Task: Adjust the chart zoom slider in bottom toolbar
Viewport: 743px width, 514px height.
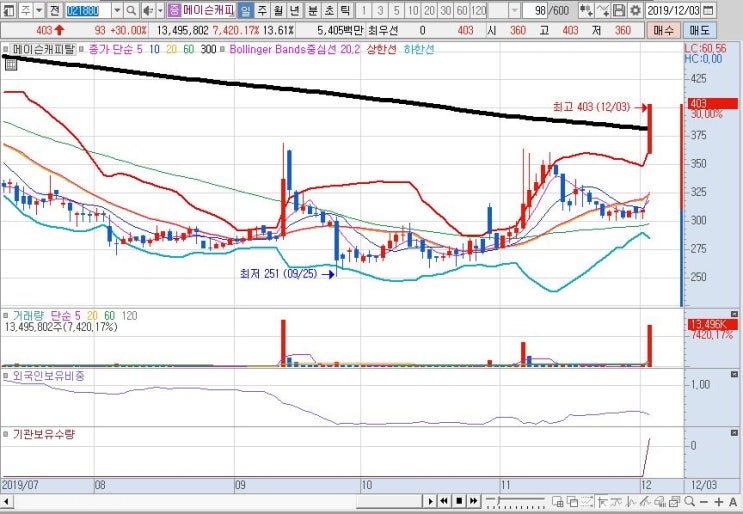Action: [x=516, y=501]
